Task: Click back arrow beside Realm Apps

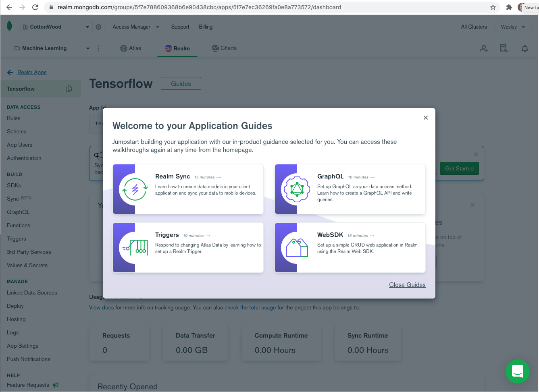Action: 10,73
